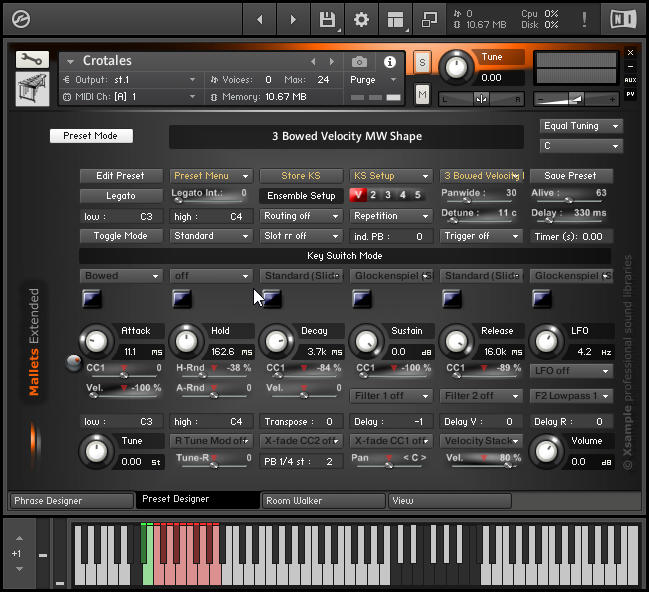This screenshot has width=649, height=592.
Task: Adjust the header pan slider
Action: [481, 99]
